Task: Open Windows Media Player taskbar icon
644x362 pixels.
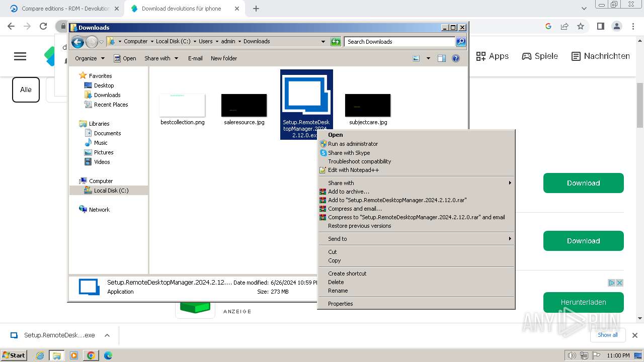Action: point(74,355)
